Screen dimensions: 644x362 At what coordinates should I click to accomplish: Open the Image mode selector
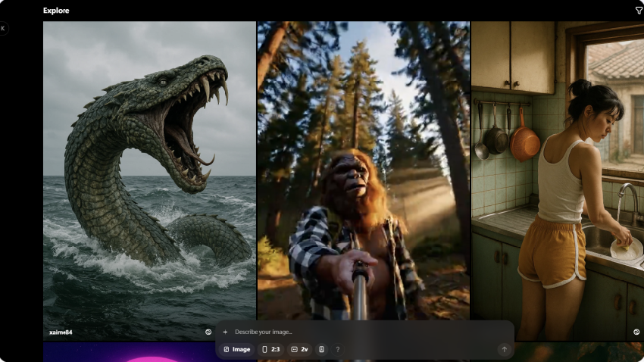tap(237, 350)
